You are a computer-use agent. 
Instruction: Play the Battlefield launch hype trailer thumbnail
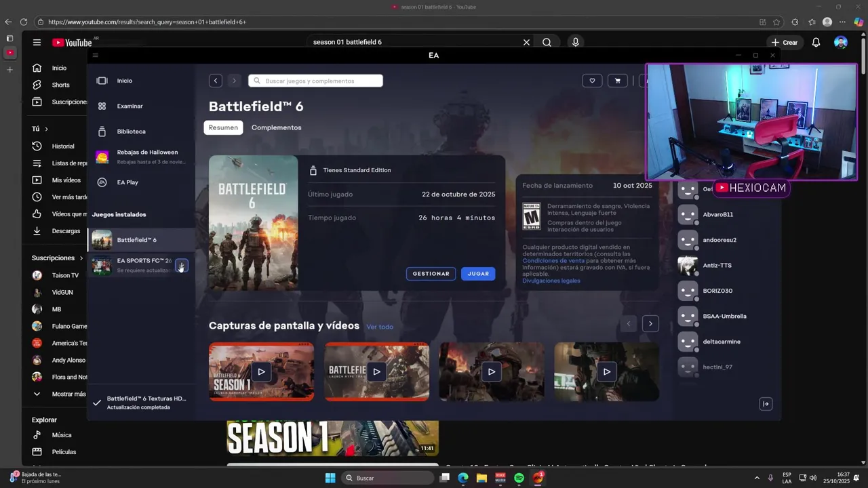pyautogui.click(x=376, y=371)
